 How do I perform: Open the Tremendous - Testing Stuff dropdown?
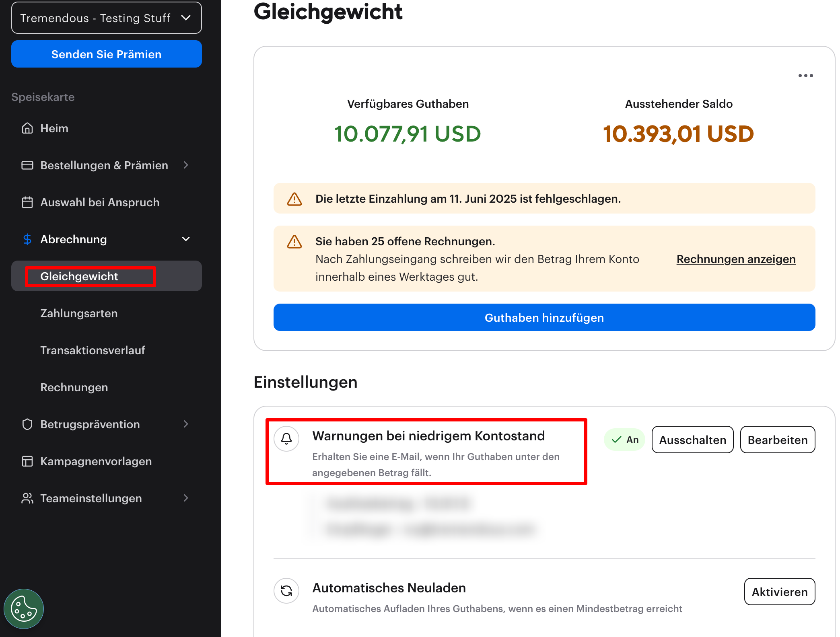click(x=106, y=18)
